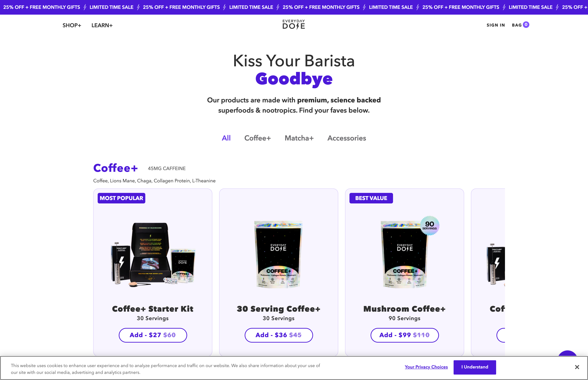Close the cookie consent banner
This screenshot has height=380, width=588.
[577, 367]
